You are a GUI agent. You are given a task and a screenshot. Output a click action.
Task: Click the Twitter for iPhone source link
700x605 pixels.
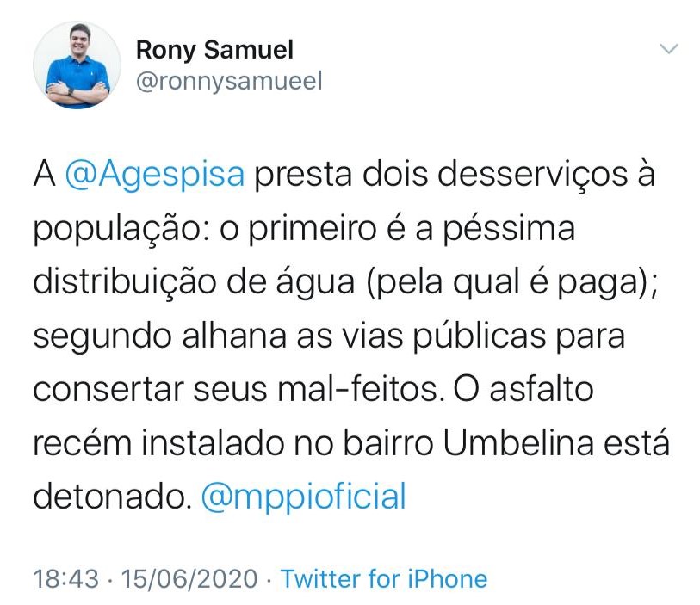383,578
